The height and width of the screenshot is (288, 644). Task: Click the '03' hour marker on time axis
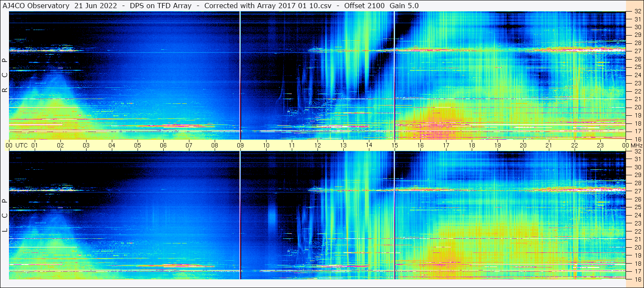click(86, 145)
